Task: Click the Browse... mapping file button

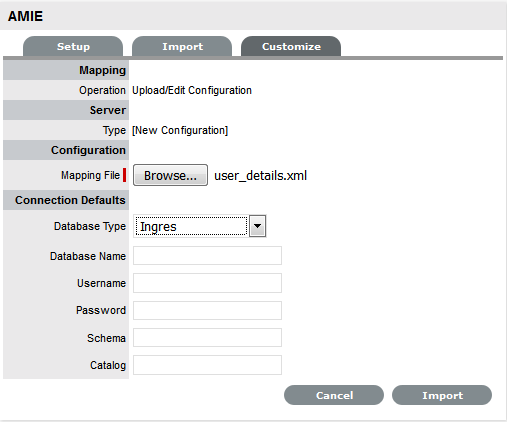Action: tap(170, 175)
